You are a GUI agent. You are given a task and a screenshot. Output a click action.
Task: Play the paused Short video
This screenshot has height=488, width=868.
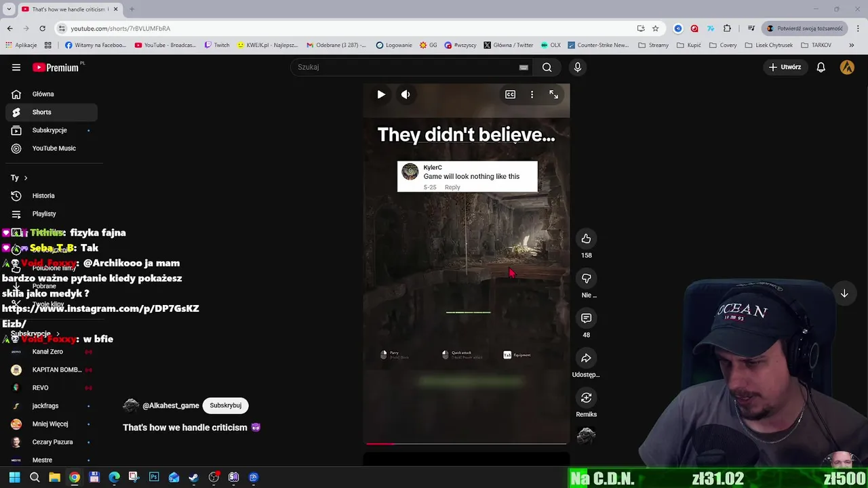pyautogui.click(x=381, y=95)
